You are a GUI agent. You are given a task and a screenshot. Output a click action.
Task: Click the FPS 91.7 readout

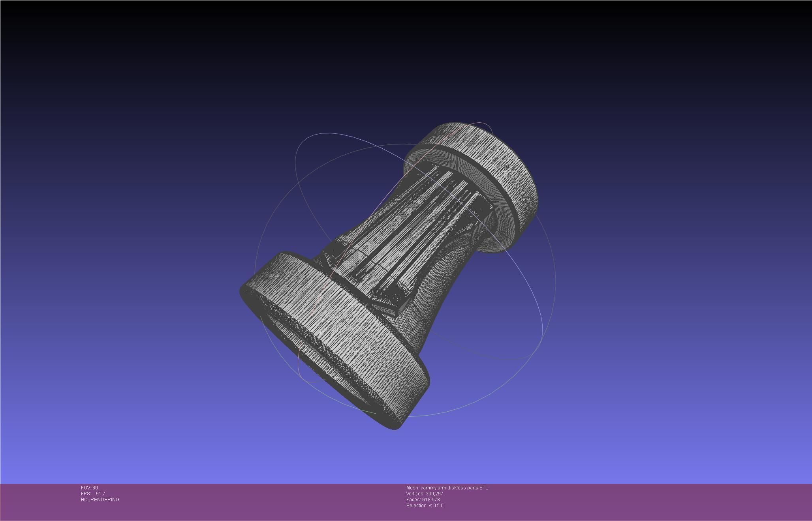(93, 494)
